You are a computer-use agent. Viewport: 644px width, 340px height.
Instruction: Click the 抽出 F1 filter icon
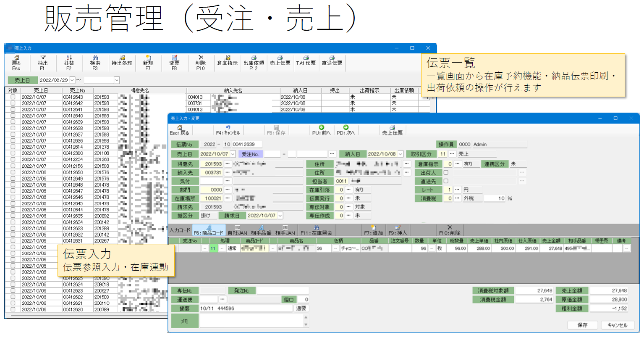tap(42, 62)
